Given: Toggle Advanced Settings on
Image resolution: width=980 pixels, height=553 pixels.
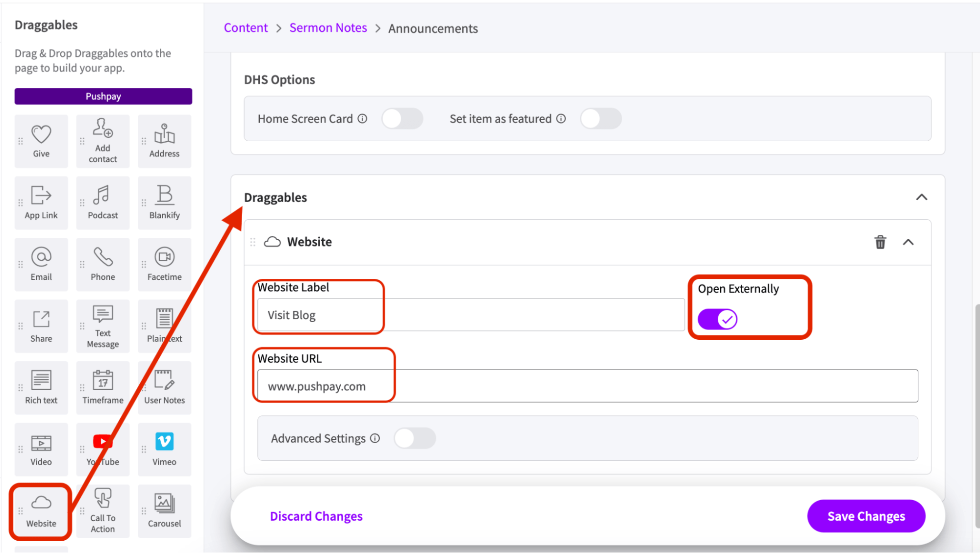Looking at the screenshot, I should coord(415,438).
